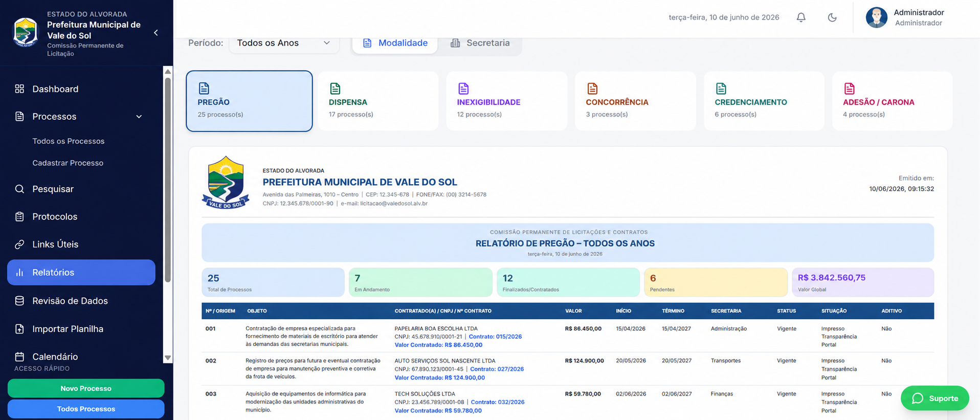Toggle dark mode moon icon
Image resolution: width=980 pixels, height=420 pixels.
pos(832,17)
